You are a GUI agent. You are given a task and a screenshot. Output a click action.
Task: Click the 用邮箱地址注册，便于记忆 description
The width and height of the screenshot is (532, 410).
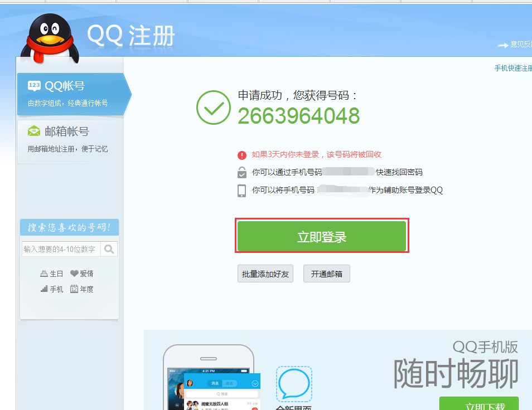pyautogui.click(x=68, y=149)
